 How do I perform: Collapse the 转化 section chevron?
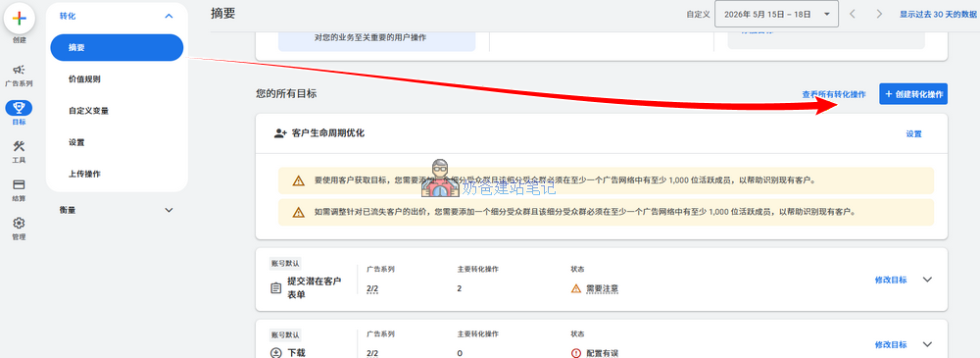(x=169, y=16)
